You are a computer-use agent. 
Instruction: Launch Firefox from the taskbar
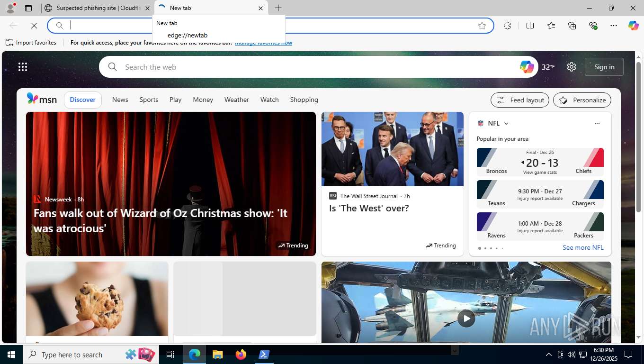click(241, 355)
